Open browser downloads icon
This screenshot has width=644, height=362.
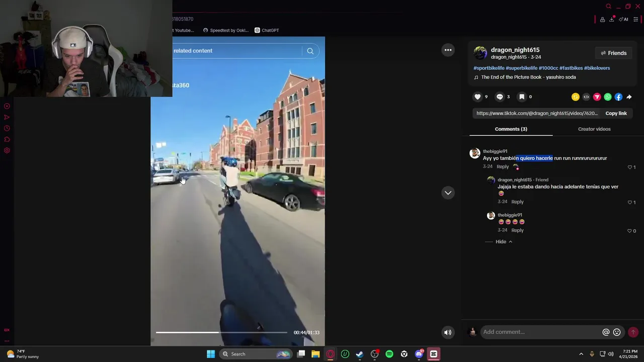tap(612, 20)
